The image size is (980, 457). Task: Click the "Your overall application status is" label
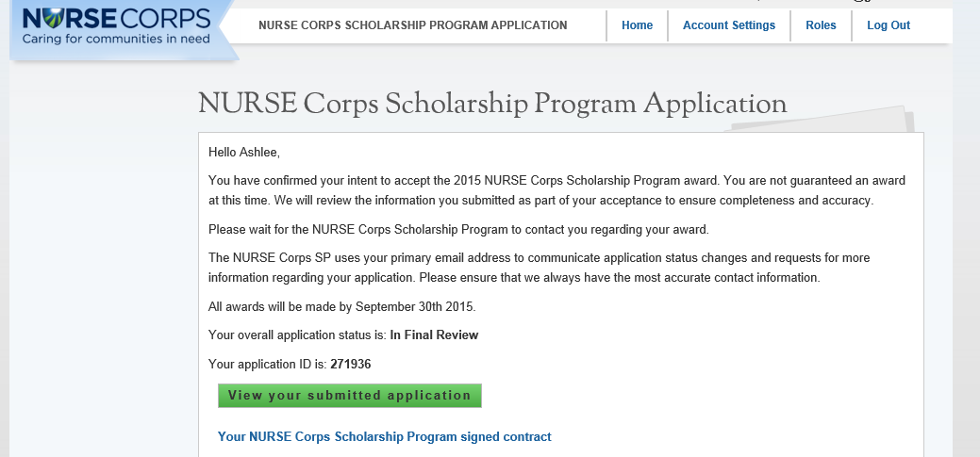(x=297, y=335)
